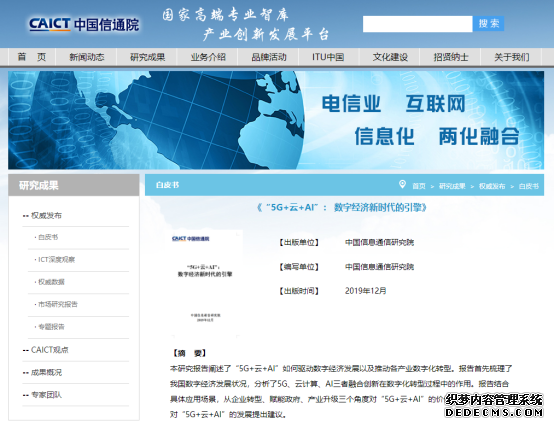
Task: Open the 新闻动态 navigation menu item
Action: click(x=87, y=57)
